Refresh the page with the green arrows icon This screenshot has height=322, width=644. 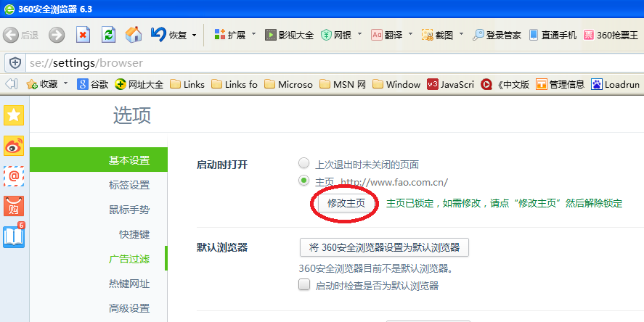pyautogui.click(x=108, y=36)
